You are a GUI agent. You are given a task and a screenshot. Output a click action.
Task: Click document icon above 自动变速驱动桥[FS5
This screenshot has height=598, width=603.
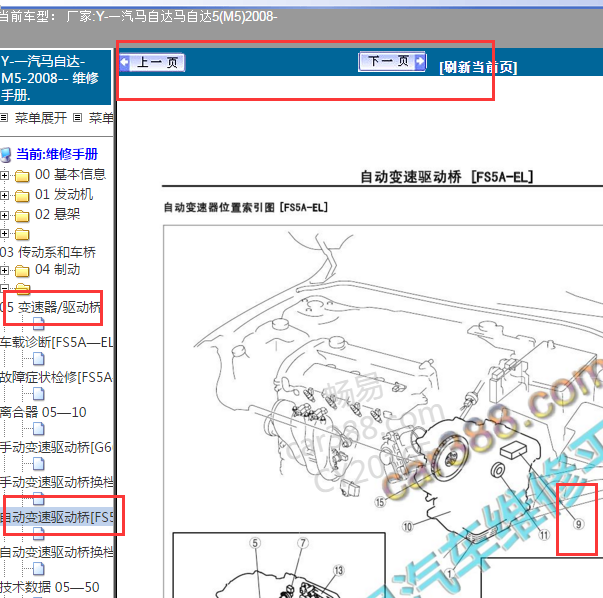pos(38,499)
